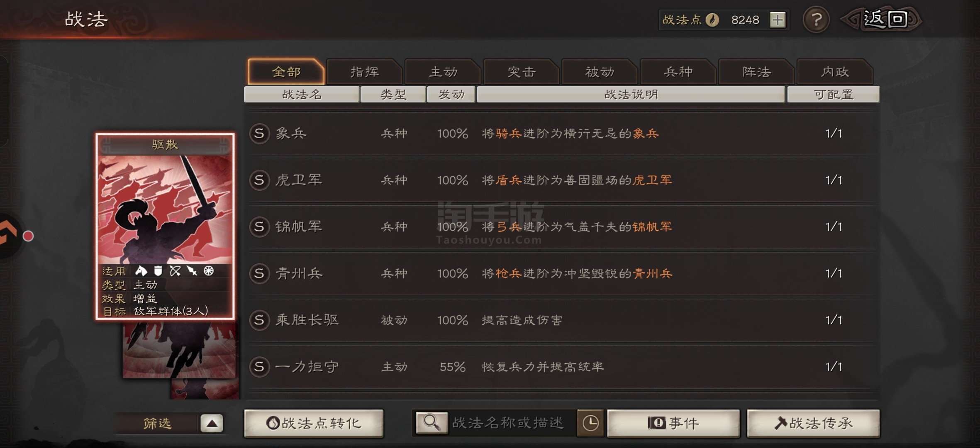Switch to the 指挥 tab
980x448 pixels.
click(365, 72)
